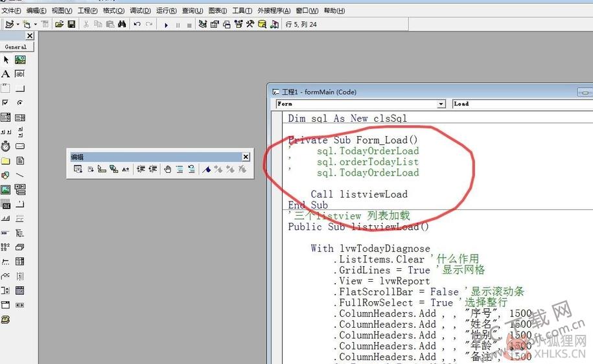Open Project Explorer from the toolbar
This screenshot has height=364, width=593.
(x=203, y=24)
